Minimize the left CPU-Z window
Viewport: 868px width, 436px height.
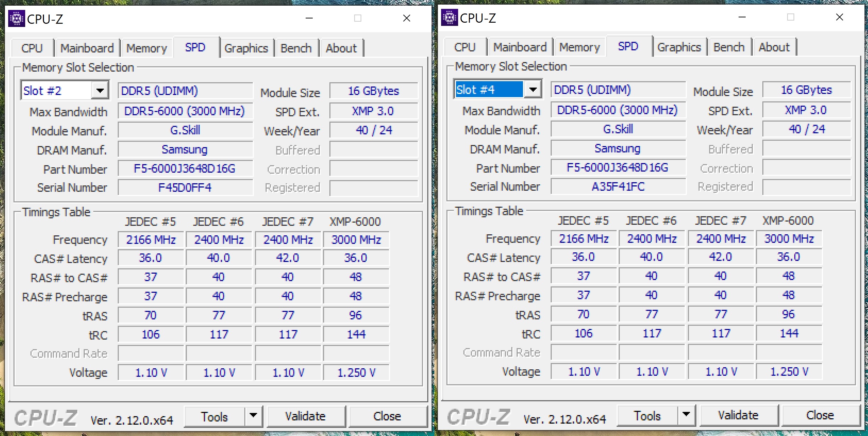tap(309, 18)
